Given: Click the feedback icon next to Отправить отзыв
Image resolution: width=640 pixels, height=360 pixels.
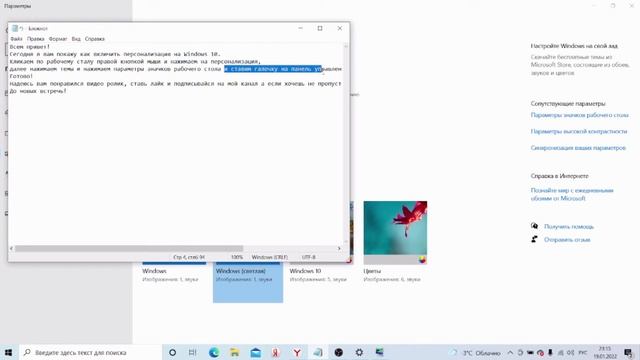Looking at the screenshot, I should point(534,239).
